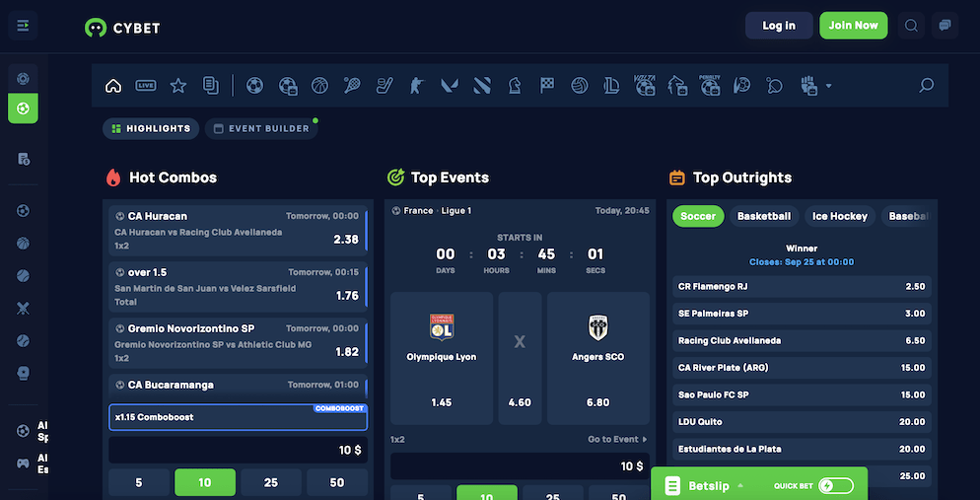Select the Ice Hockey outrights tab
Screen dimensions: 980x500
840,216
